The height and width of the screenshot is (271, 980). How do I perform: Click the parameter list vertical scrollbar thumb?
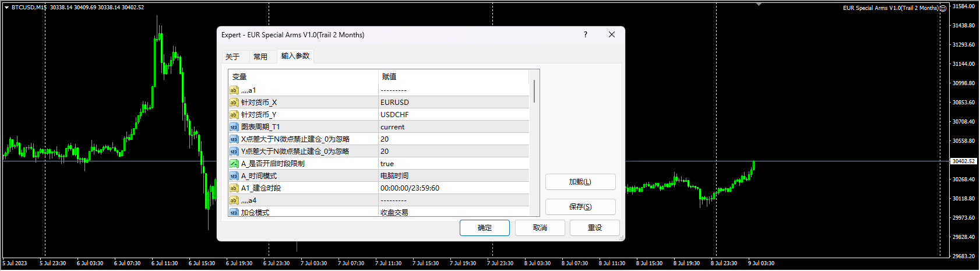pyautogui.click(x=534, y=91)
